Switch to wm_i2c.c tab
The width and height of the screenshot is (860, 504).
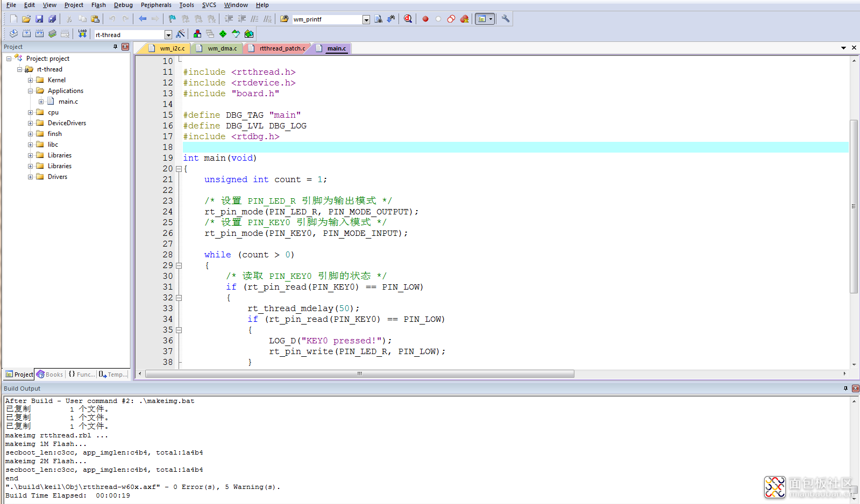pyautogui.click(x=168, y=48)
